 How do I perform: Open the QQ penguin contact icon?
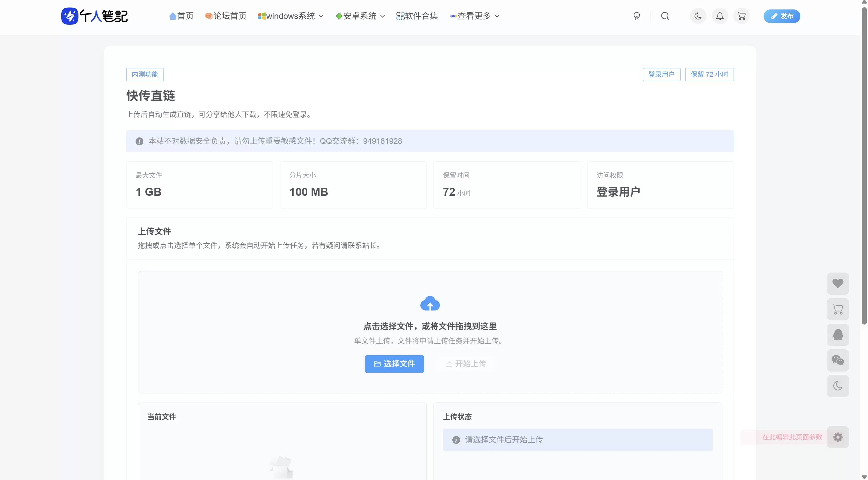pos(838,335)
